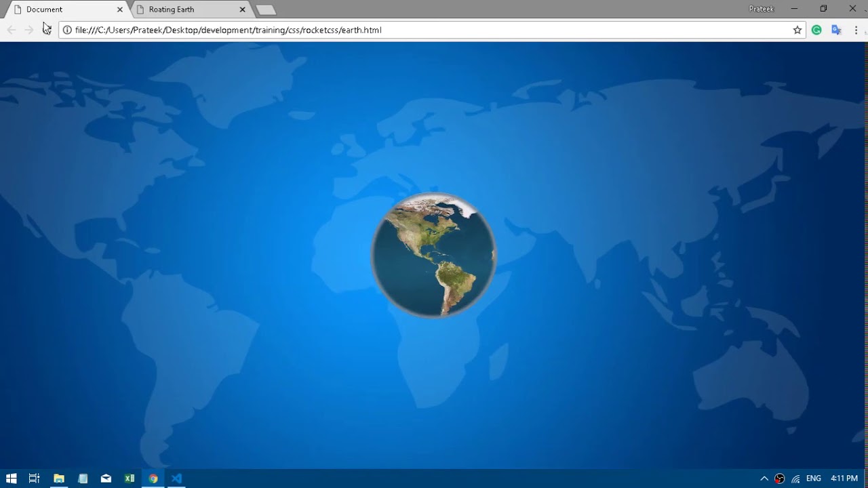Click the page info icon in address bar
This screenshot has height=488, width=868.
click(x=67, y=30)
